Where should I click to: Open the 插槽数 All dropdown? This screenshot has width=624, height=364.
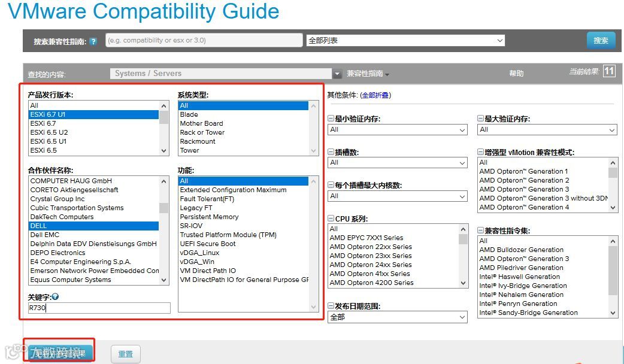pyautogui.click(x=398, y=163)
